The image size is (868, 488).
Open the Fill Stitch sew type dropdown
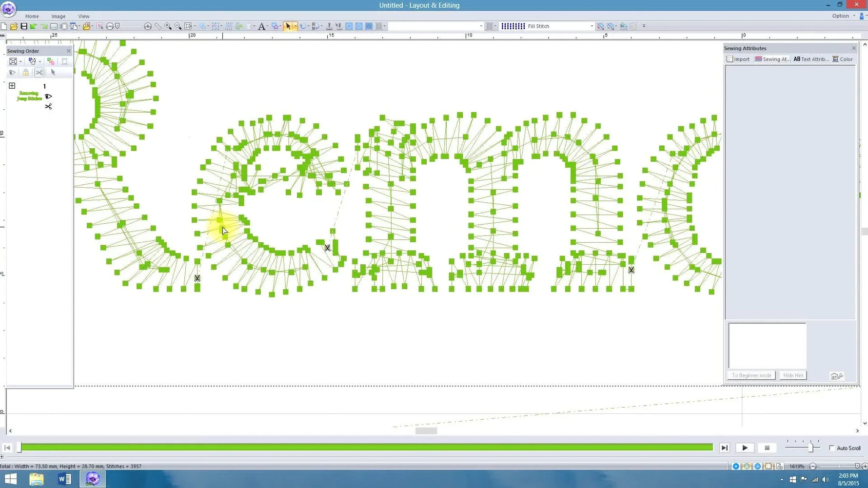[592, 26]
